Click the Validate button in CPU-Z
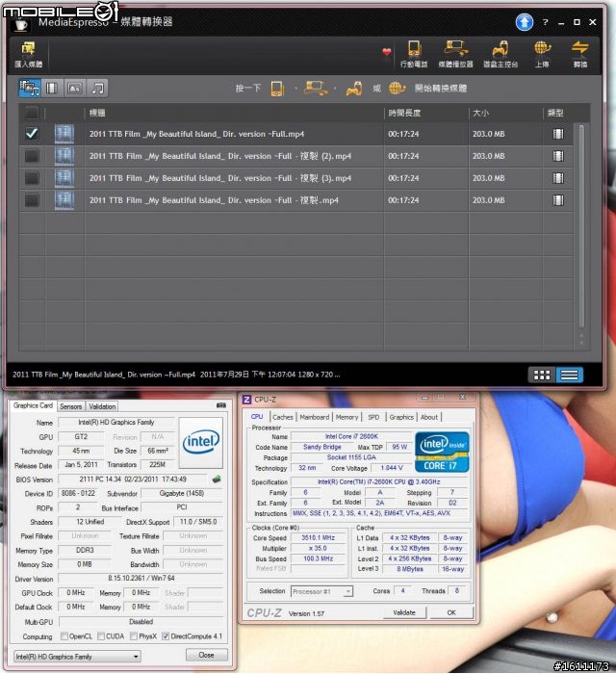The image size is (616, 674). 404,612
